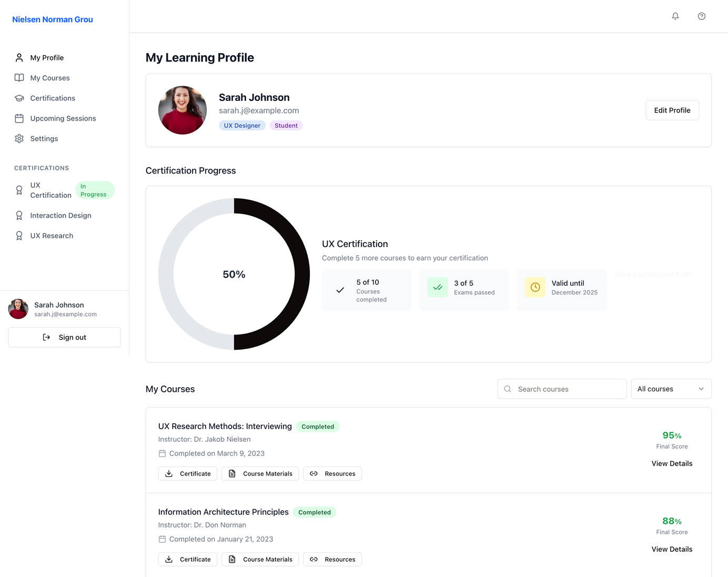Screen dimensions: 728x577
Task: Click the Certificate download icon for Interviewing course
Action: click(168, 473)
